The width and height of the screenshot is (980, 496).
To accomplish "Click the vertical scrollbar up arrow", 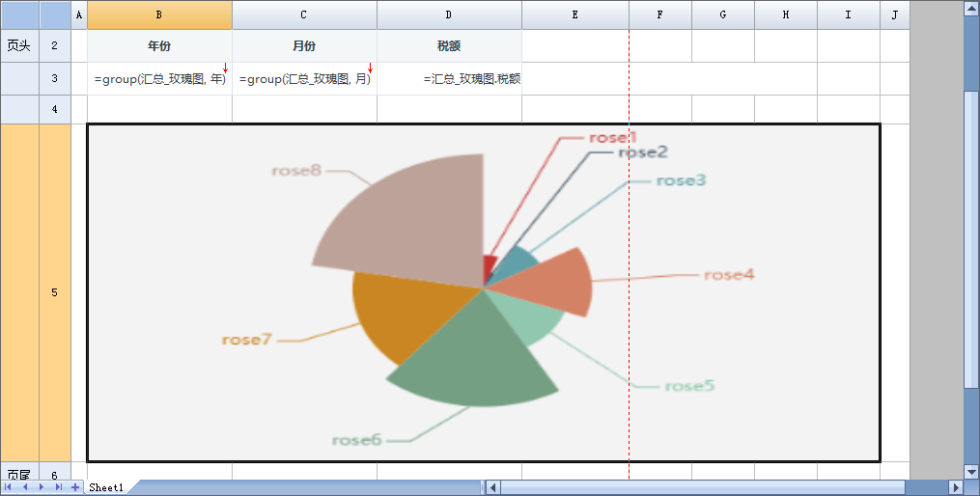I will (971, 9).
